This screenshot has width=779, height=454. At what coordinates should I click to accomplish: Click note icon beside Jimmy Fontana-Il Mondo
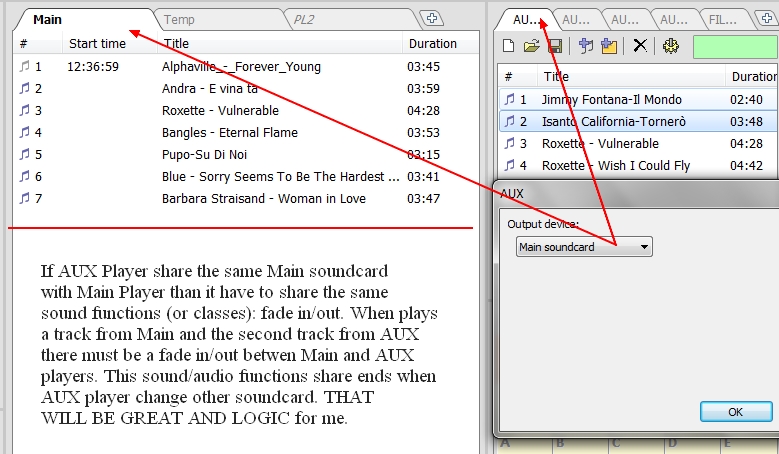(510, 99)
